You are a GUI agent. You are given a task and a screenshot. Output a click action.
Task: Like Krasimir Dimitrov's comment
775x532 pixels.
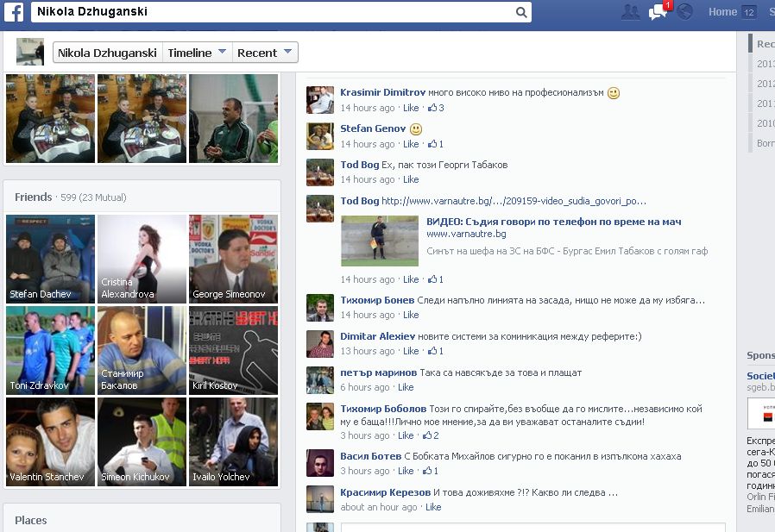click(411, 108)
